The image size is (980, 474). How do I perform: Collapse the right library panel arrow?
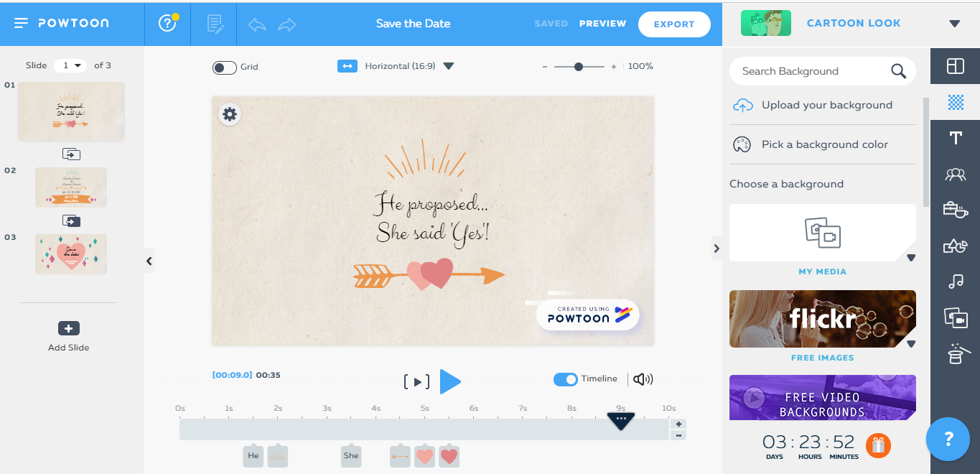point(717,248)
